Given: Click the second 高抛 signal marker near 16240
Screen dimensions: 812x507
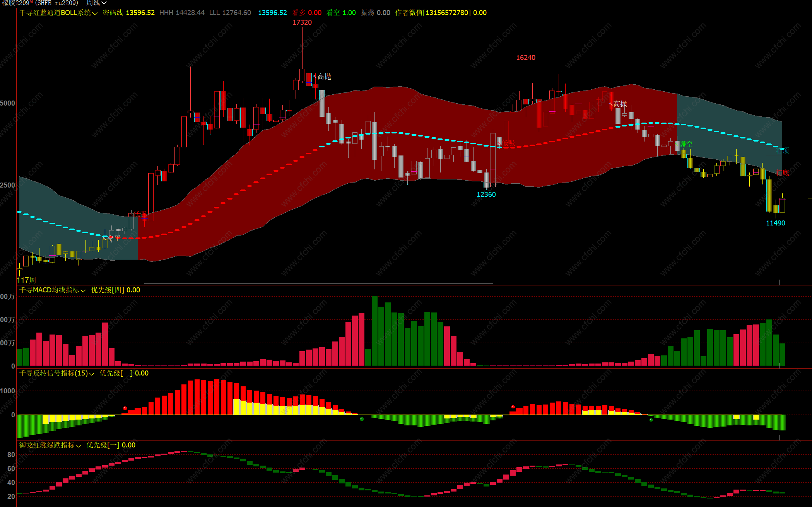Looking at the screenshot, I should pyautogui.click(x=619, y=104).
